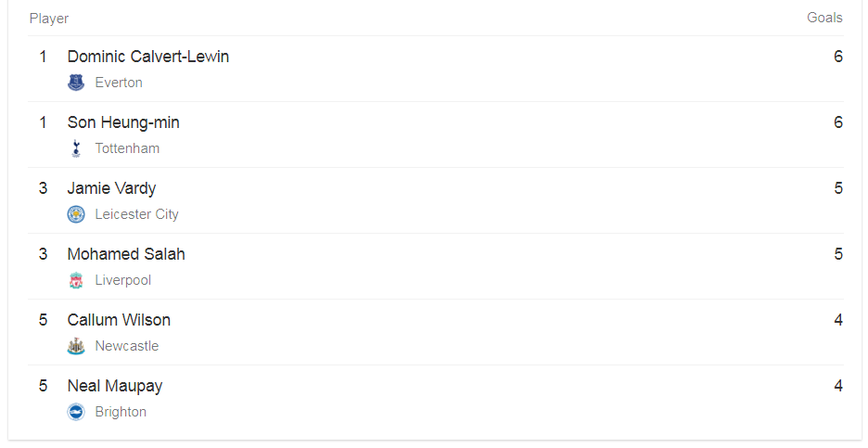
Task: Click the Tottenham team label
Action: (127, 148)
